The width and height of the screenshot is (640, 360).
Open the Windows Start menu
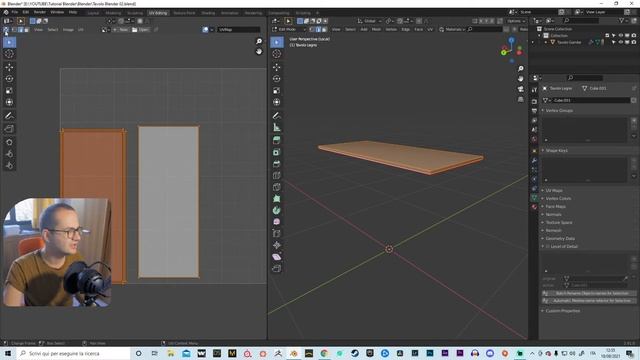click(8, 353)
